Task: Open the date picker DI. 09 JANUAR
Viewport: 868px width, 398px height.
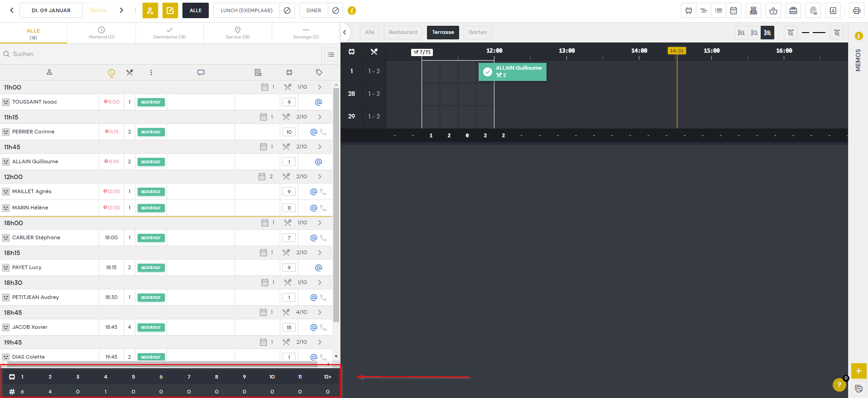Action: [x=51, y=10]
